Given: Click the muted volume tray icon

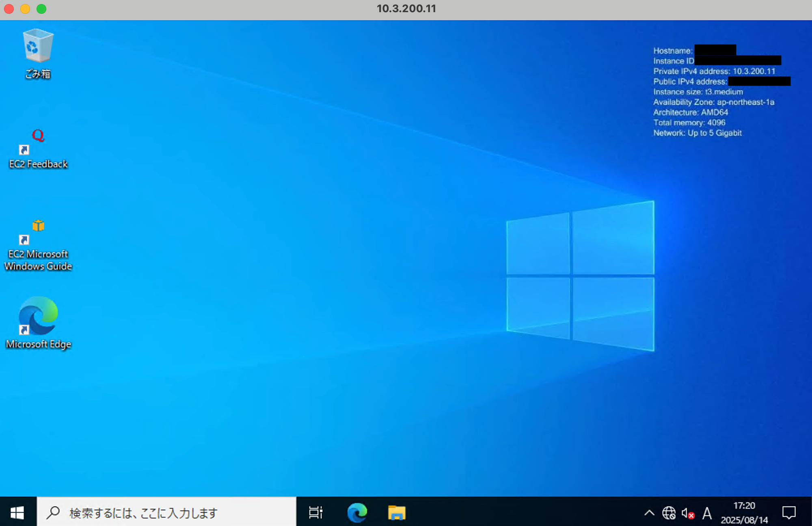Looking at the screenshot, I should (688, 513).
